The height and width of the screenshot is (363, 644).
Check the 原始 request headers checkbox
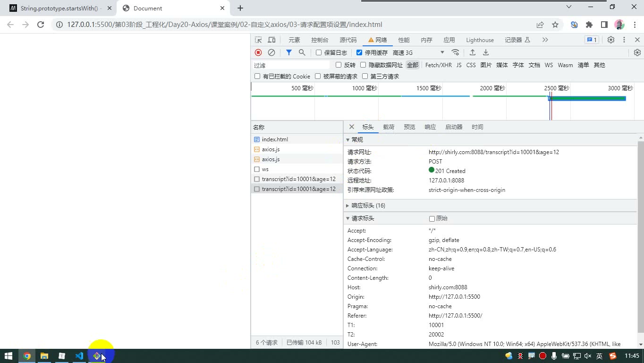[432, 218]
